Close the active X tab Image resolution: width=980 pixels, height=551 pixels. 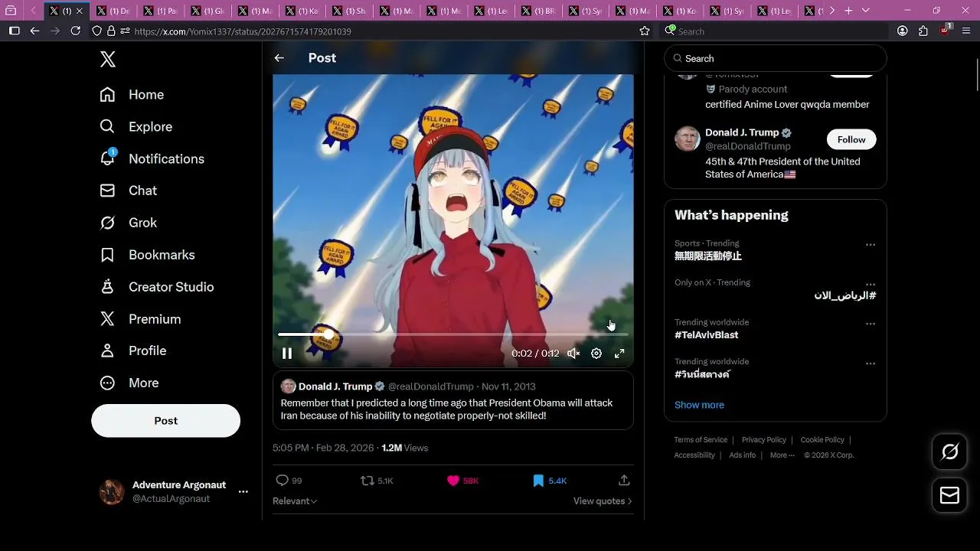tap(79, 11)
